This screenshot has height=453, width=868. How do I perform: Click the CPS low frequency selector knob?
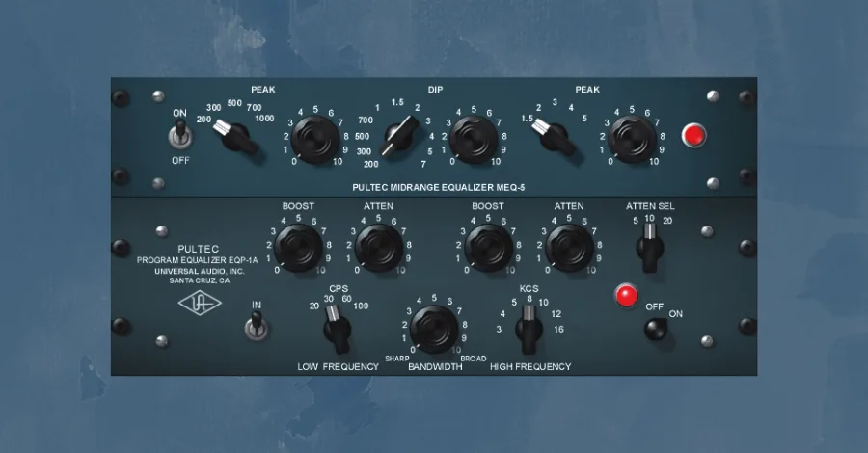pos(337,329)
